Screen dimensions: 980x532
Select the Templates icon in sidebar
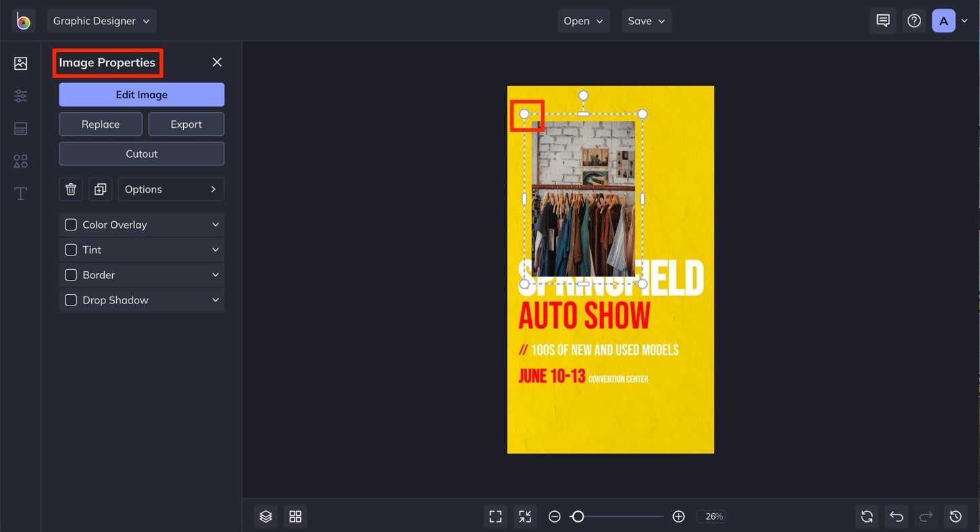click(x=20, y=128)
